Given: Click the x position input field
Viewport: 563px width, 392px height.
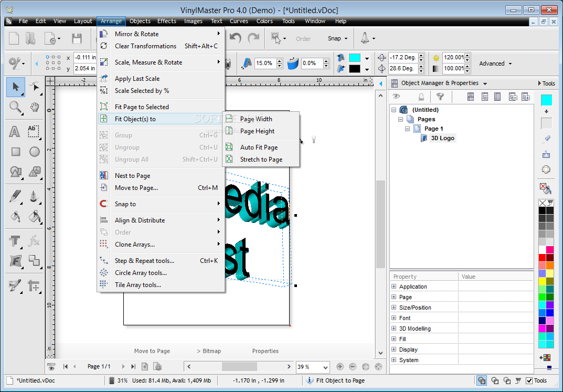Looking at the screenshot, I should tap(85, 57).
